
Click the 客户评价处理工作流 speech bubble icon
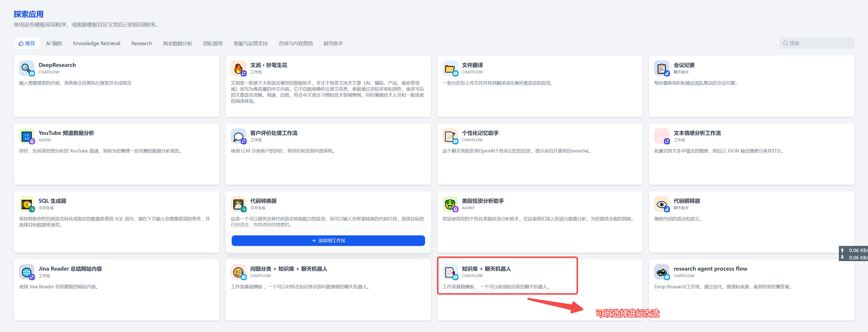[x=238, y=136]
